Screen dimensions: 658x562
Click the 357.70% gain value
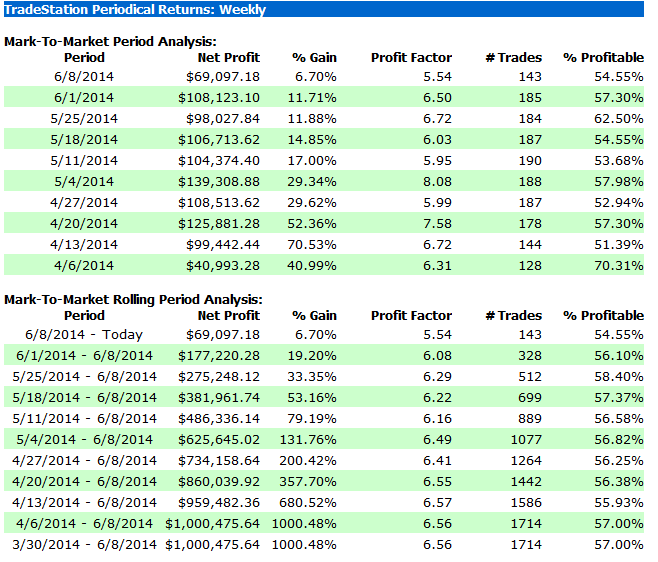point(308,482)
